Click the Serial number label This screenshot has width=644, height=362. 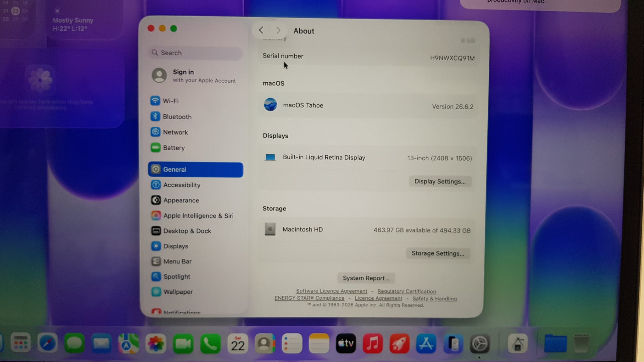283,56
